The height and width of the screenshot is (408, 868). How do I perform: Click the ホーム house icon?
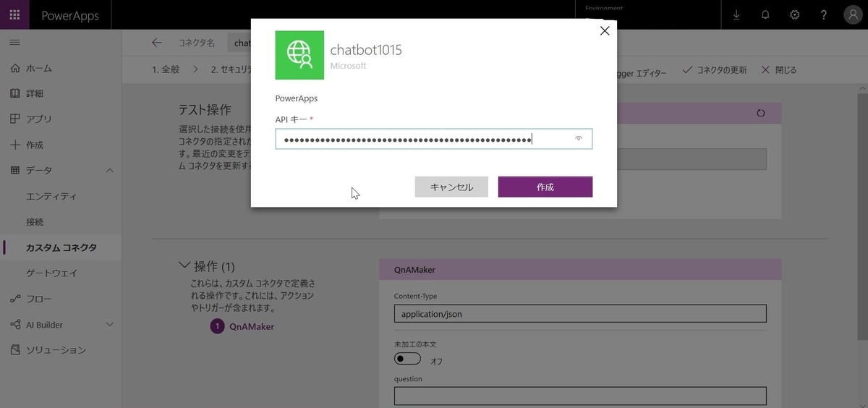coord(15,68)
